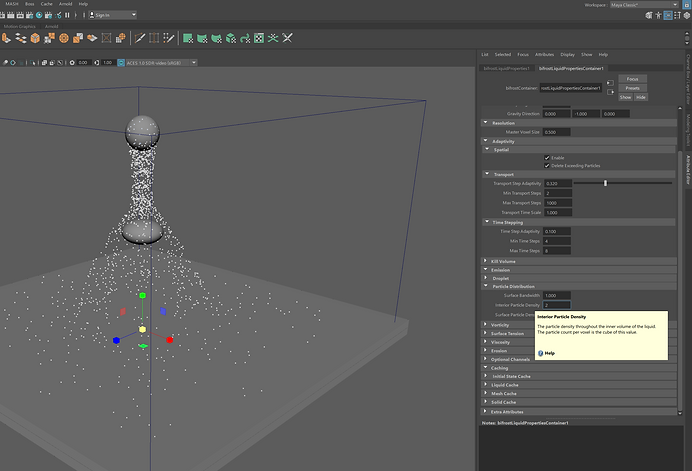
Task: Click the Transport Step Adaptivity slider handle
Action: (x=606, y=183)
